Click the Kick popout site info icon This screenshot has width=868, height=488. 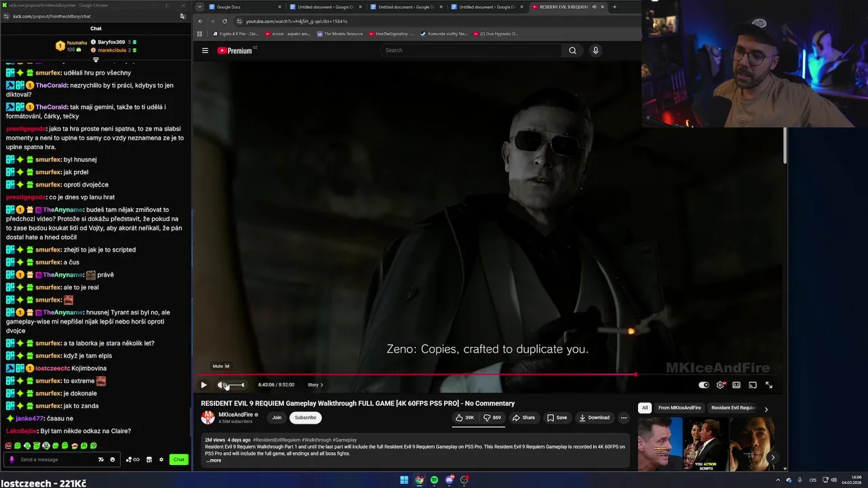click(x=5, y=16)
